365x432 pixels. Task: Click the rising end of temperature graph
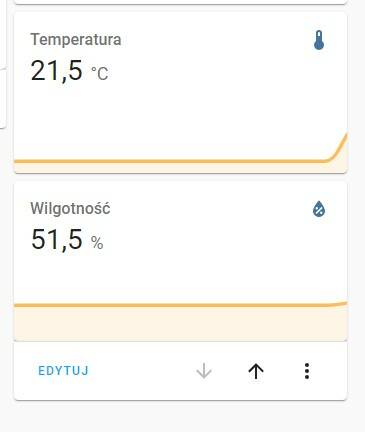point(338,148)
